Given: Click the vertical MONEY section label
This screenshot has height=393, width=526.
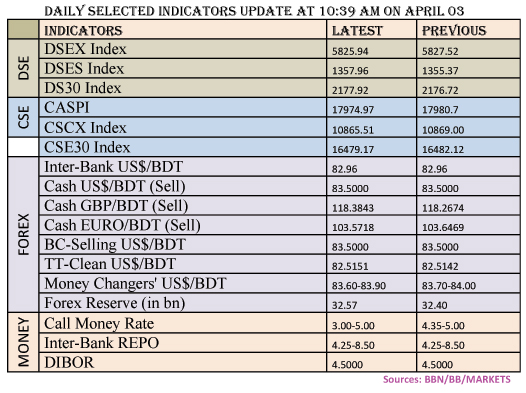Looking at the screenshot, I should 23,342.
